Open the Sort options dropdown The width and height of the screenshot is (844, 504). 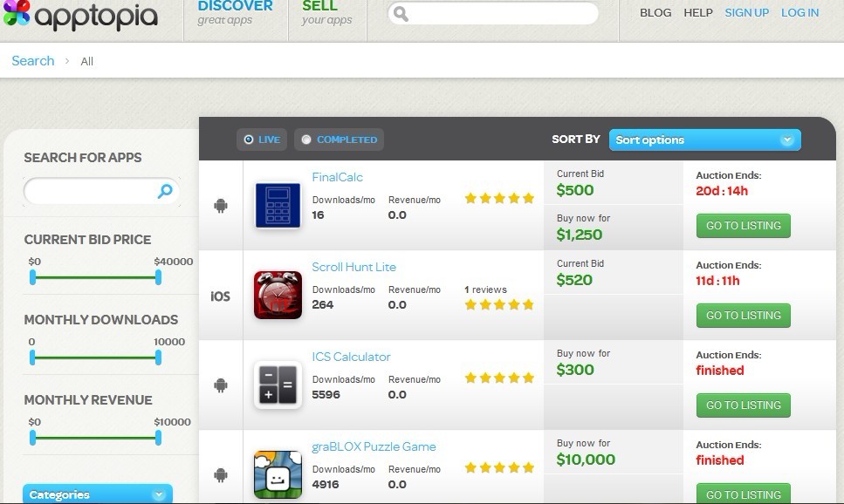tap(704, 140)
